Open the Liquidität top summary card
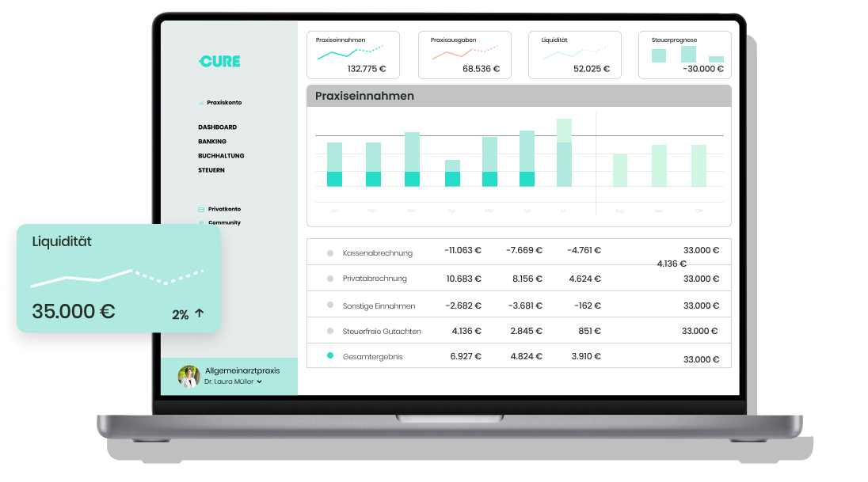868x482 pixels. 574,55
